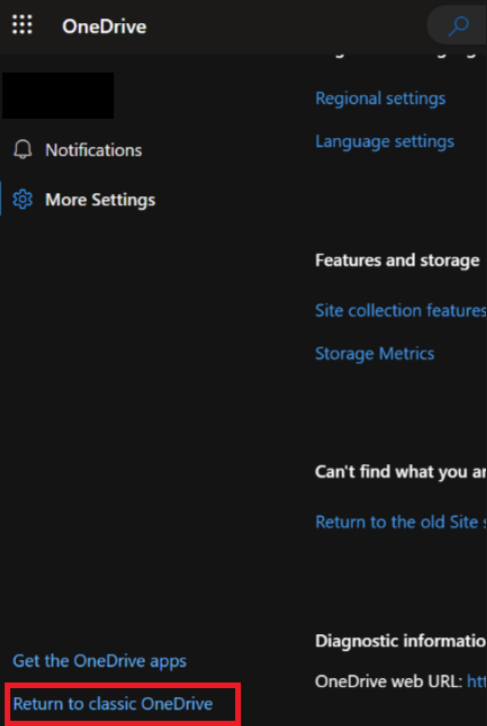Open Regional settings link
This screenshot has height=726, width=487.
(x=380, y=99)
